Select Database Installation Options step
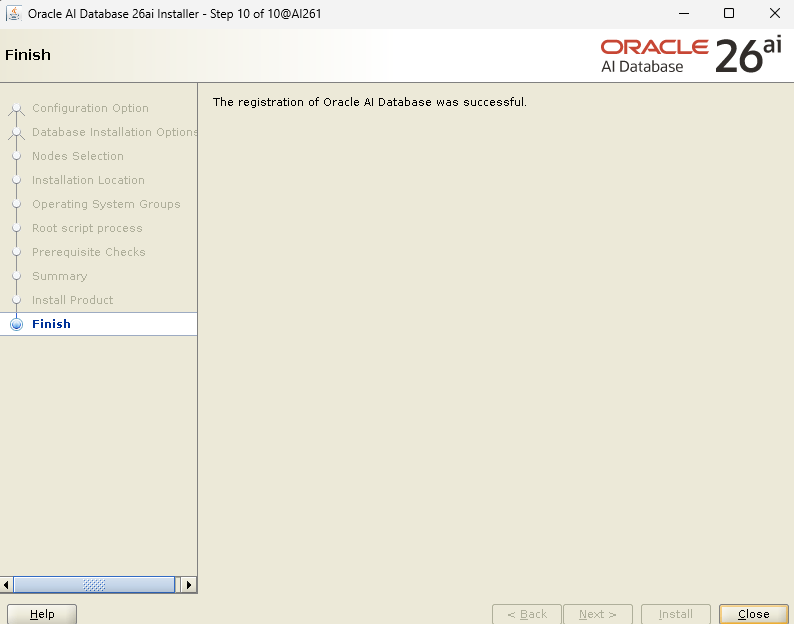The image size is (794, 624). point(114,132)
